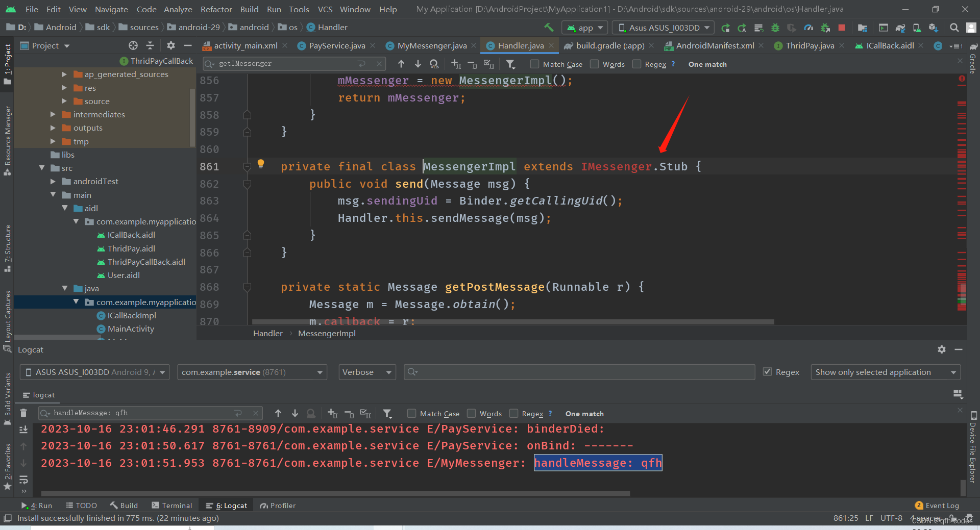Open Project panel settings gear
Image resolution: width=980 pixels, height=530 pixels.
[171, 45]
